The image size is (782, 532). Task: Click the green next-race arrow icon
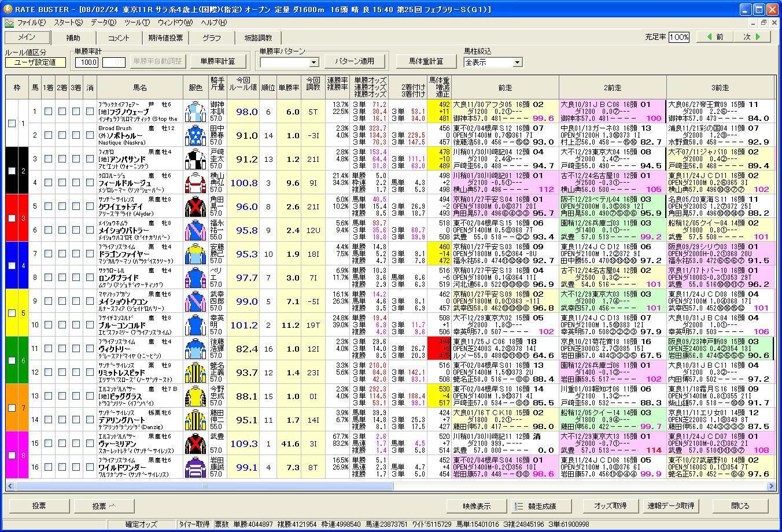(x=758, y=36)
